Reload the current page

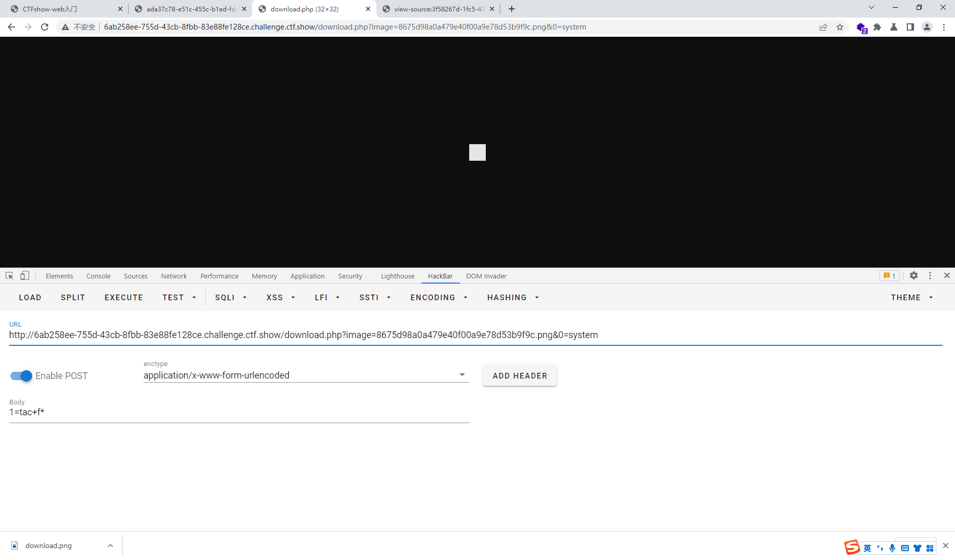point(45,27)
